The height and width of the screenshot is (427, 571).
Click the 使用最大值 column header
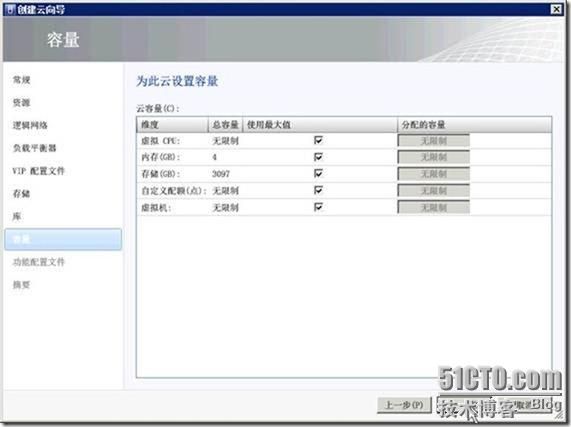pos(320,125)
